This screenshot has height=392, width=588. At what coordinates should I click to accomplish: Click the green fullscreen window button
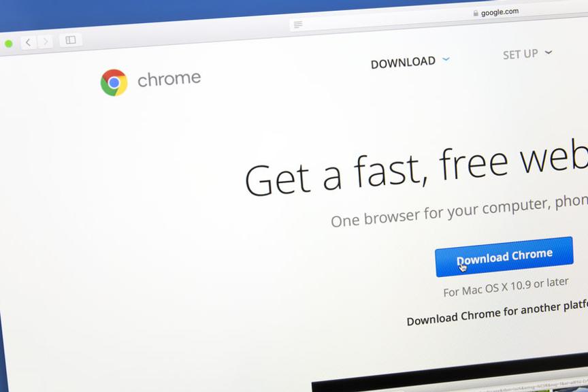pyautogui.click(x=9, y=44)
